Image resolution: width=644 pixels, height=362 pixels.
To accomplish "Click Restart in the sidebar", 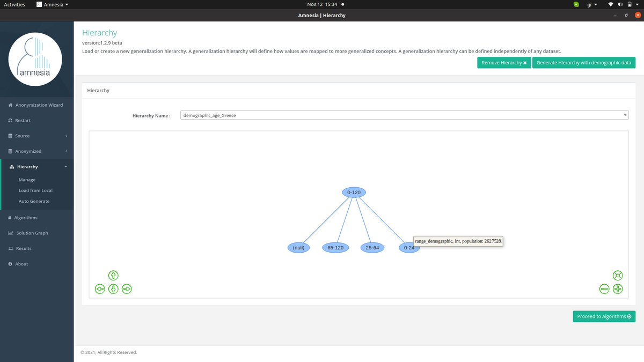I will tap(36, 121).
